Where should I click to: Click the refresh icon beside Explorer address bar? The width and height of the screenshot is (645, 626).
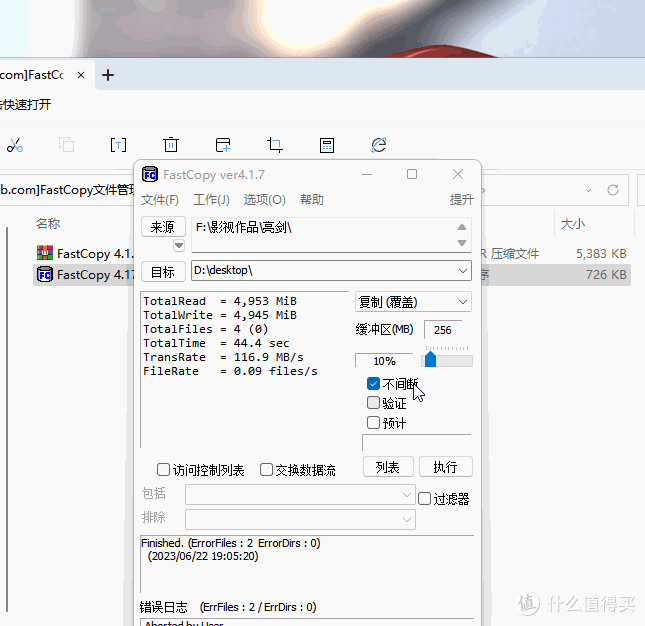[613, 190]
